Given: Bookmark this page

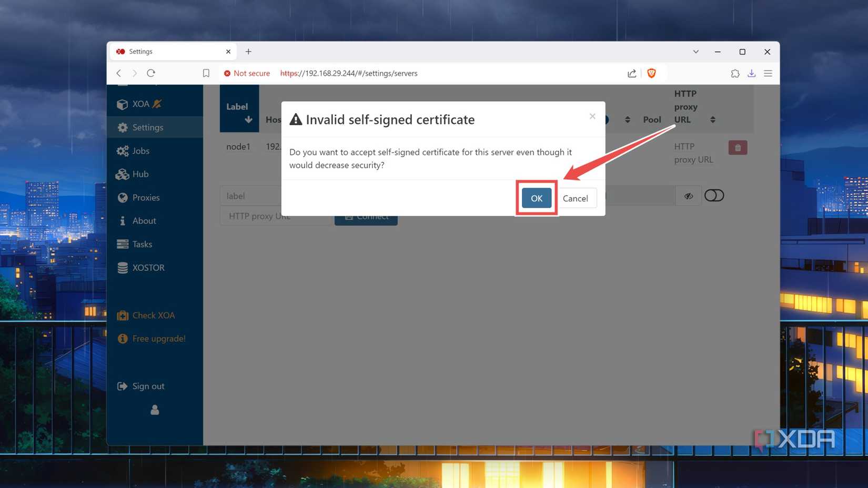Looking at the screenshot, I should [206, 73].
